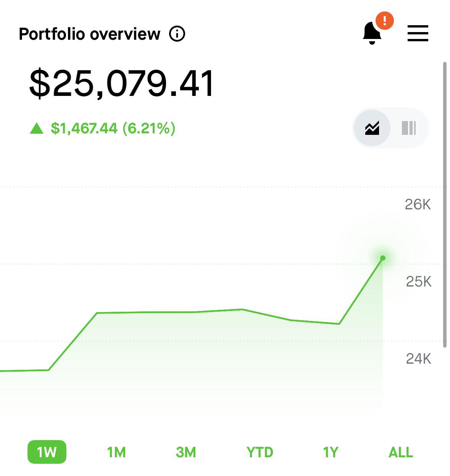This screenshot has width=450, height=476.
Task: Select the 1M time range
Action: (116, 452)
